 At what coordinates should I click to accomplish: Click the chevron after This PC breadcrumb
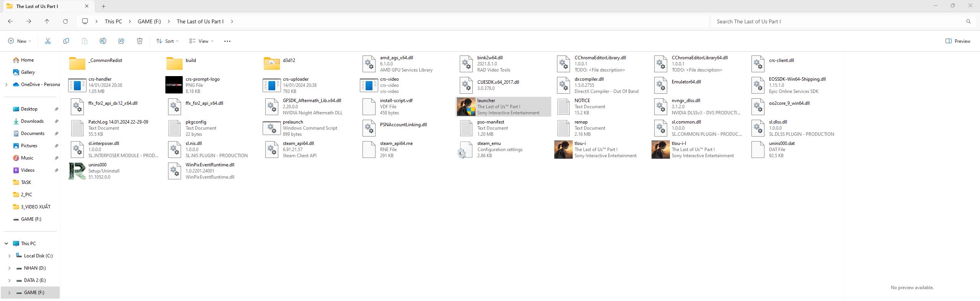click(x=130, y=21)
